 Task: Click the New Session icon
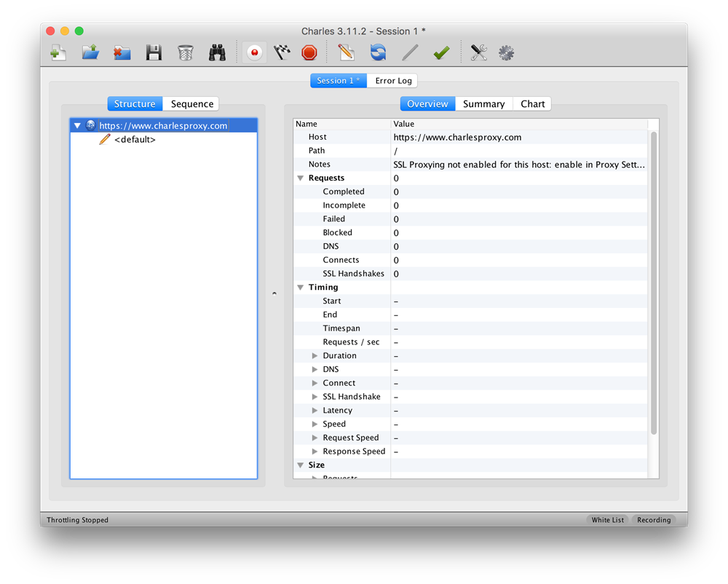click(58, 52)
